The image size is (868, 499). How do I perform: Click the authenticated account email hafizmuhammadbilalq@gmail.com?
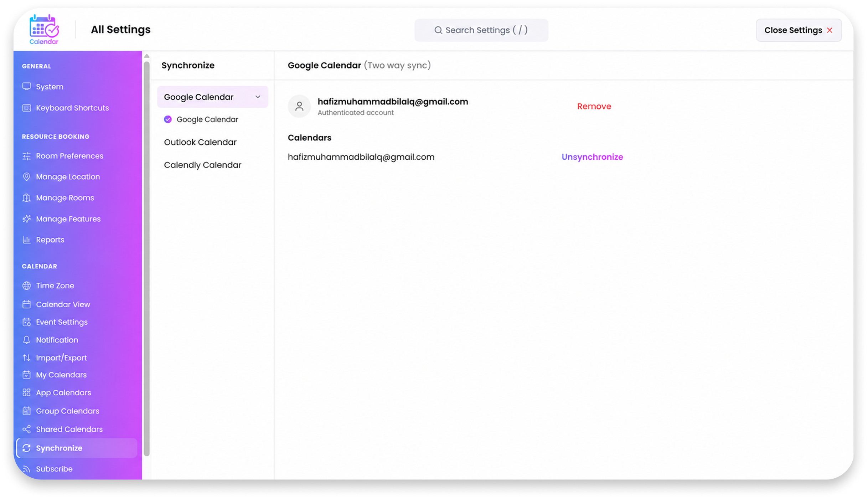pyautogui.click(x=393, y=102)
